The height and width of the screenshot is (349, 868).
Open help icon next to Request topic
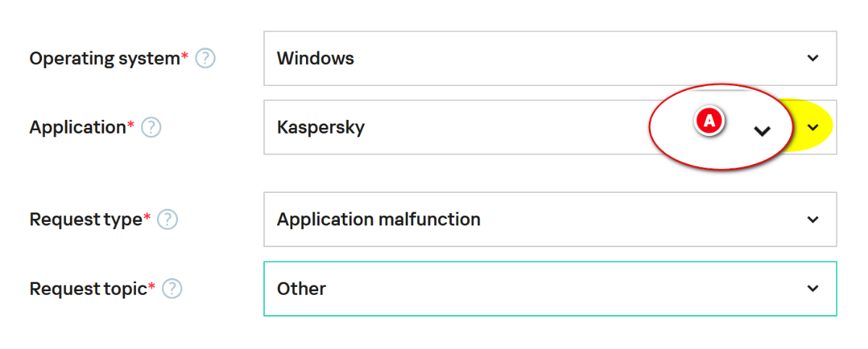pyautogui.click(x=172, y=289)
